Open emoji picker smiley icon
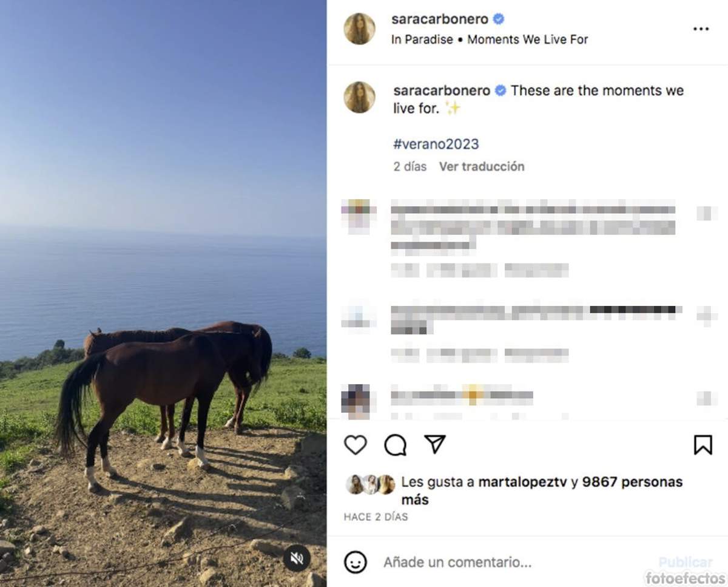 pos(356,562)
